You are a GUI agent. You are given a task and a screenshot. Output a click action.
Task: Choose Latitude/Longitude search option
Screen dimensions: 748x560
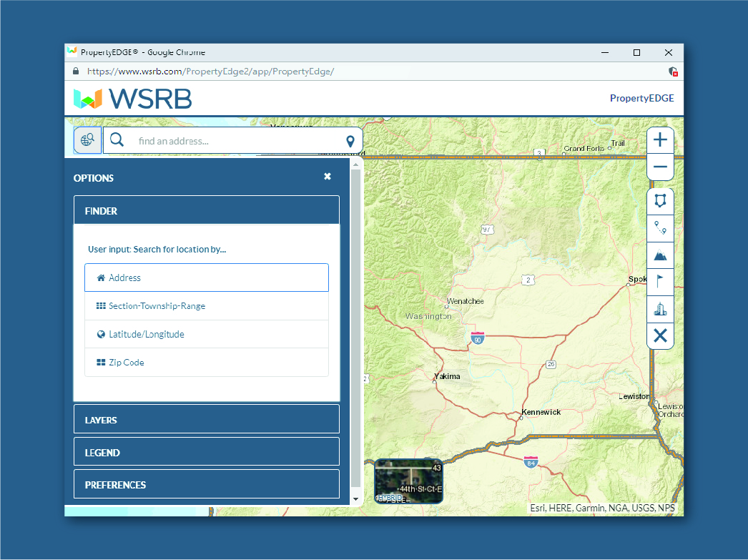tap(207, 334)
